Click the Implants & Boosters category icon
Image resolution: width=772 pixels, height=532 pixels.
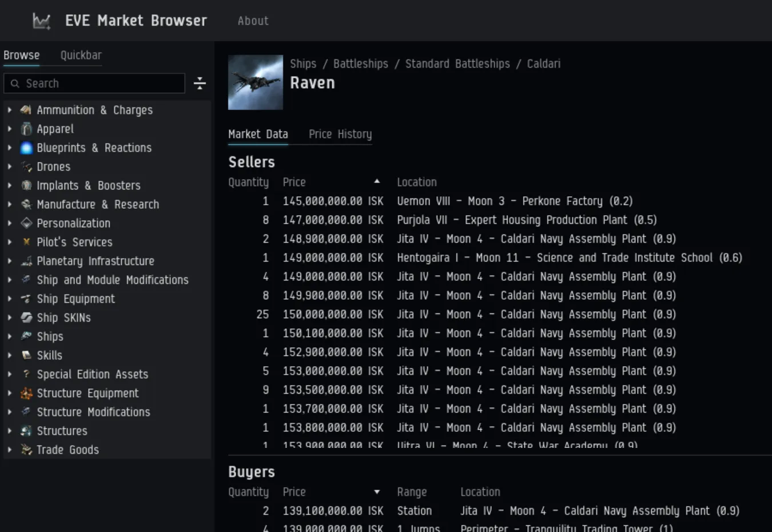point(26,185)
